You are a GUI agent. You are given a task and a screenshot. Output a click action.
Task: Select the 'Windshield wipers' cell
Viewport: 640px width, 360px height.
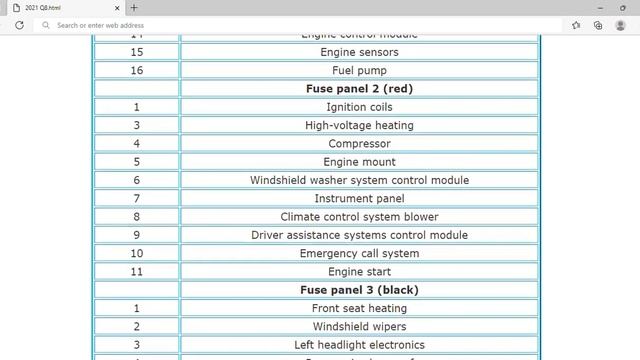click(359, 326)
